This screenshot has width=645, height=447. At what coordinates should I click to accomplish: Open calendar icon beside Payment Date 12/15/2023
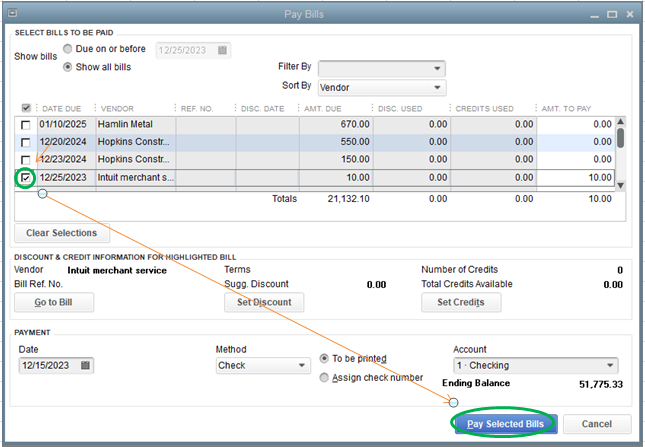[x=85, y=365]
